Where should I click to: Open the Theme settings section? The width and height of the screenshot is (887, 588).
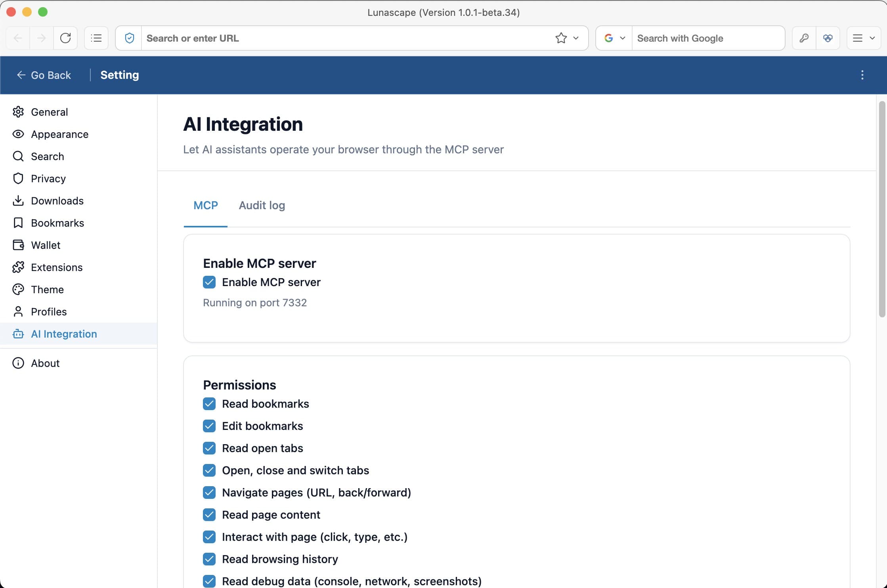pyautogui.click(x=78, y=290)
